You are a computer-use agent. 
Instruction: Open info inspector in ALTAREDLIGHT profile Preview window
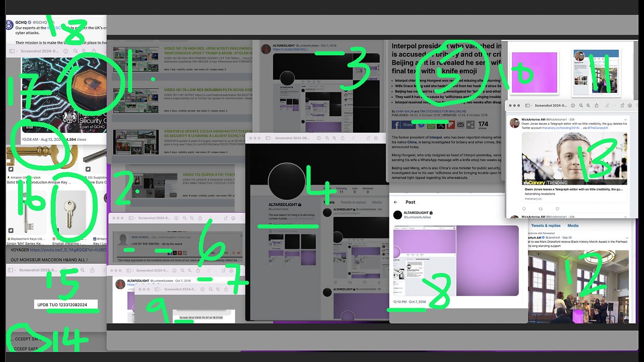[x=319, y=138]
